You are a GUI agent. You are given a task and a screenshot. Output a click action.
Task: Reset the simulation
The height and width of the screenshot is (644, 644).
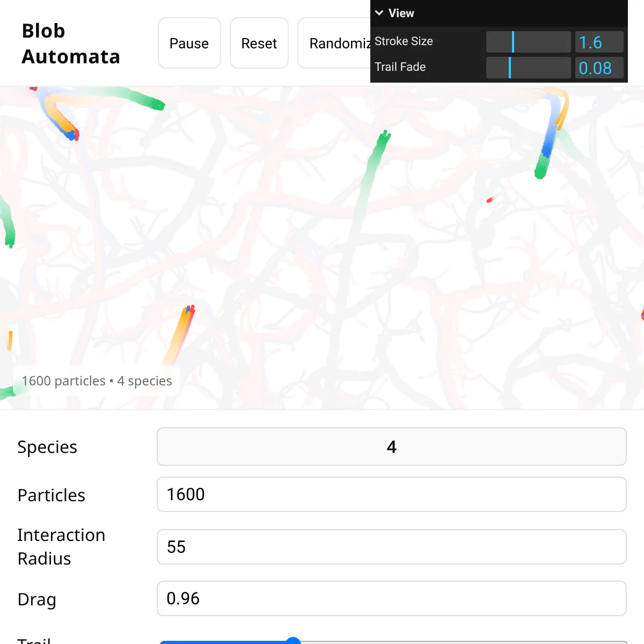click(259, 43)
